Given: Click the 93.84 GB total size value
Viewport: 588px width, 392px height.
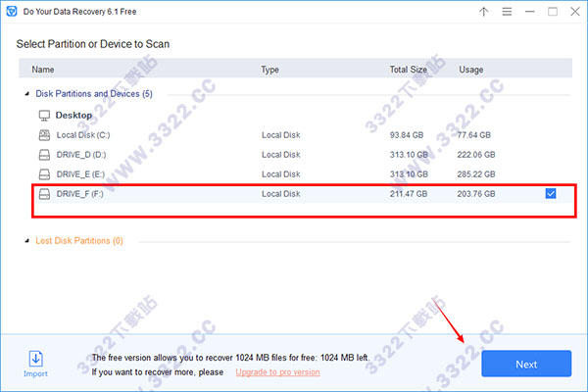Looking at the screenshot, I should click(407, 135).
